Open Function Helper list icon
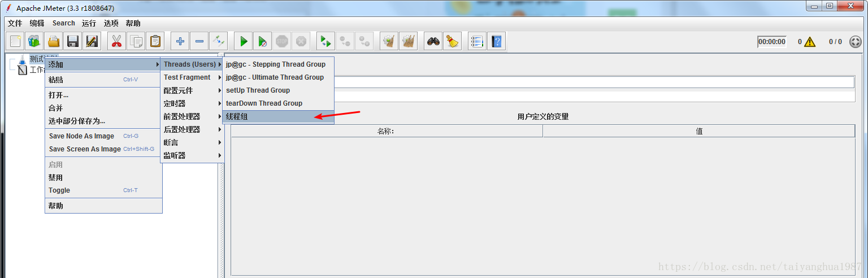The height and width of the screenshot is (278, 868). [x=478, y=41]
